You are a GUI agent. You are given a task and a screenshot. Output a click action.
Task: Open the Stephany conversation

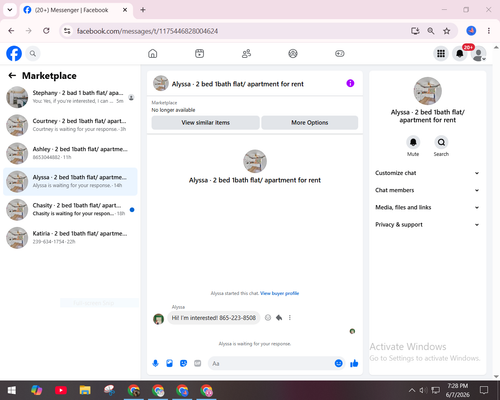click(x=70, y=97)
